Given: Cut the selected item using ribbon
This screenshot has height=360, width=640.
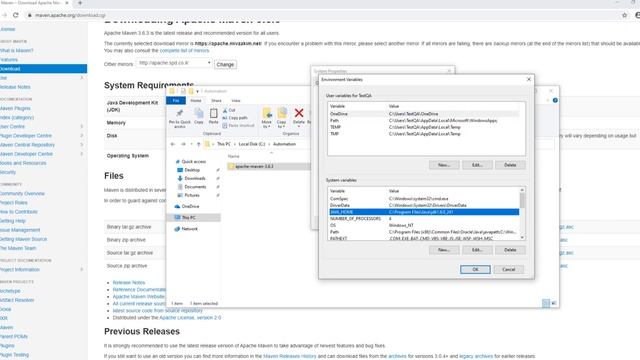Looking at the screenshot, I should pyautogui.click(x=229, y=110).
